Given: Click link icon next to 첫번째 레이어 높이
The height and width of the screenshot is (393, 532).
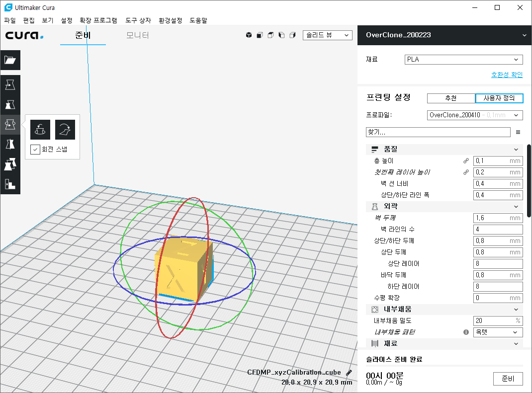Looking at the screenshot, I should tap(466, 172).
